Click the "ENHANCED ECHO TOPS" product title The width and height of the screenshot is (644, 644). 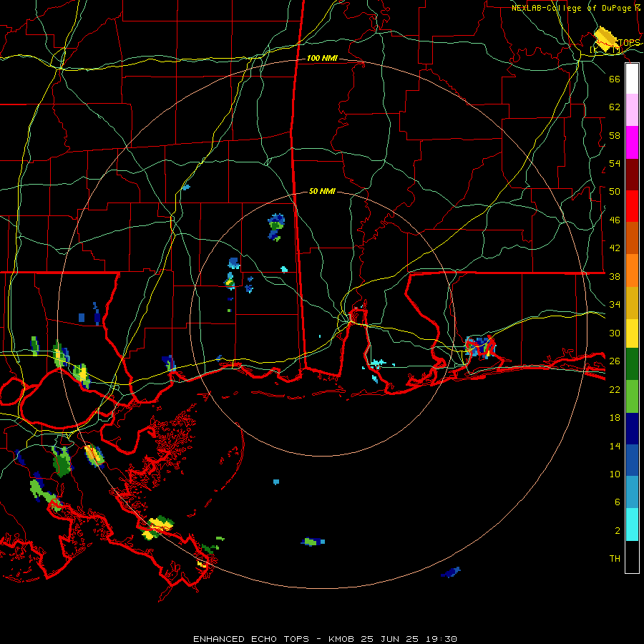[x=251, y=639]
